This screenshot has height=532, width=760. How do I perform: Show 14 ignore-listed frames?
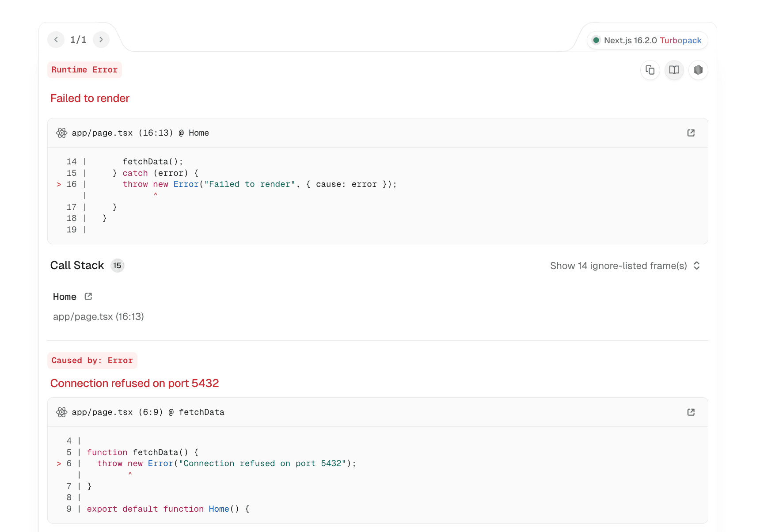pos(618,266)
